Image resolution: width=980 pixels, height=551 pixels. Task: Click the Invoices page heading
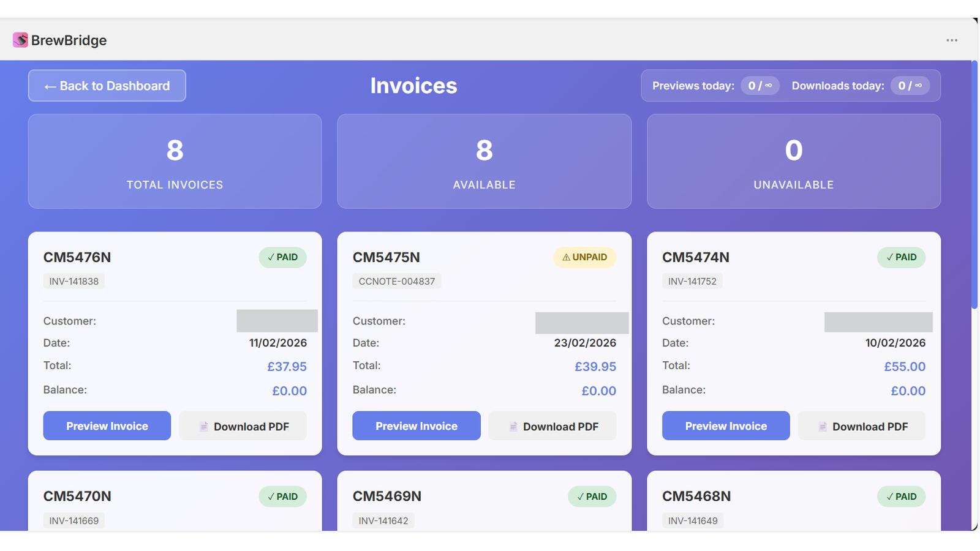point(413,86)
